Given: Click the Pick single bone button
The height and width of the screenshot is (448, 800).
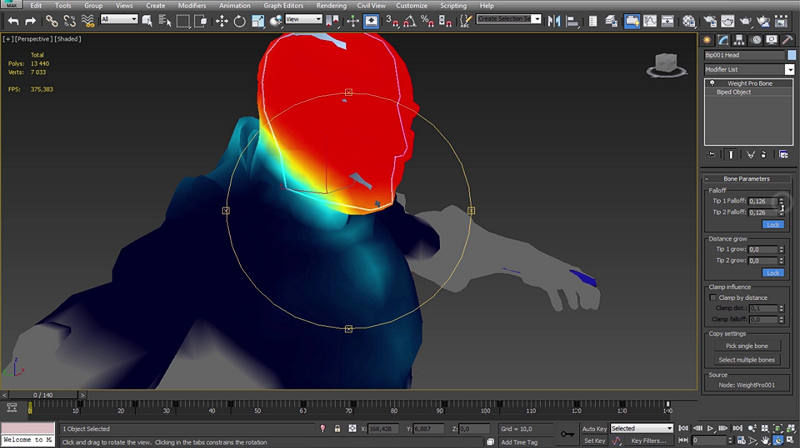Looking at the screenshot, I should 749,345.
